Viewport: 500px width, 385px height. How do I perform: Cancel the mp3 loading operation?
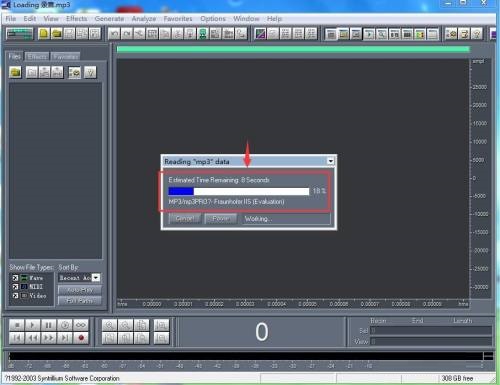(x=185, y=219)
